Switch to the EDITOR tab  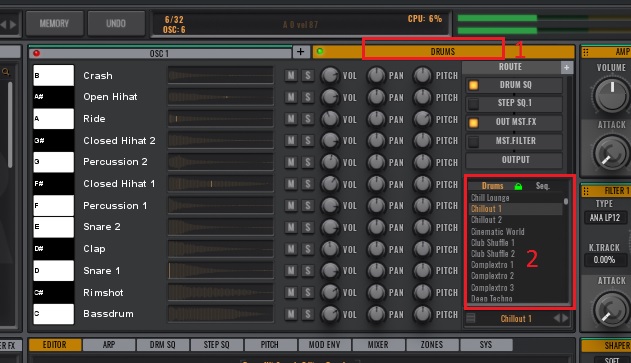55,345
